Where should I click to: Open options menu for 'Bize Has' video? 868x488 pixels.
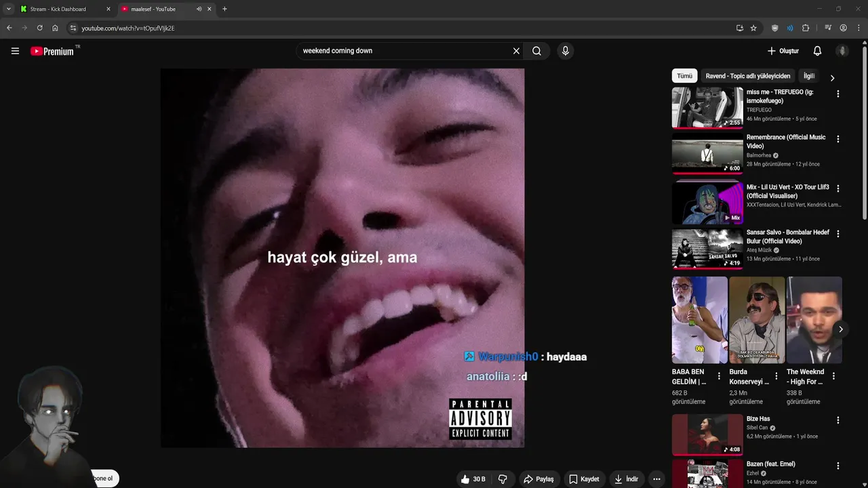point(838,420)
